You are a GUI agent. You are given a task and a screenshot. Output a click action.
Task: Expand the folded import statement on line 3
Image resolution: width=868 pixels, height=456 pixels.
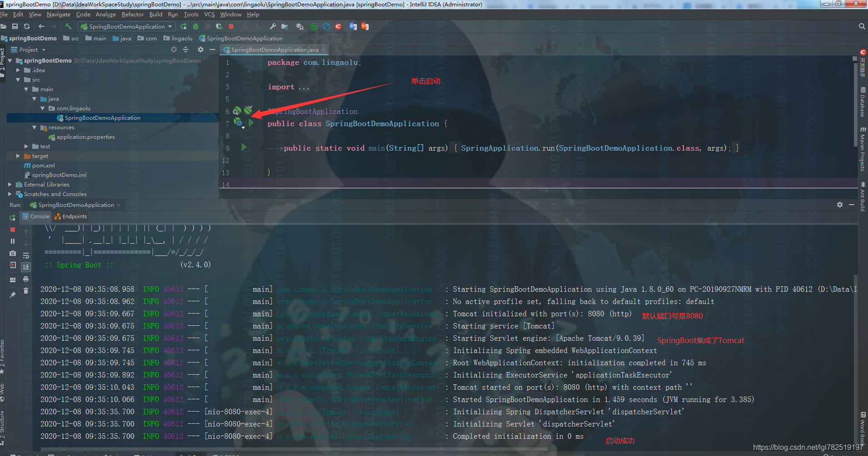(x=263, y=87)
